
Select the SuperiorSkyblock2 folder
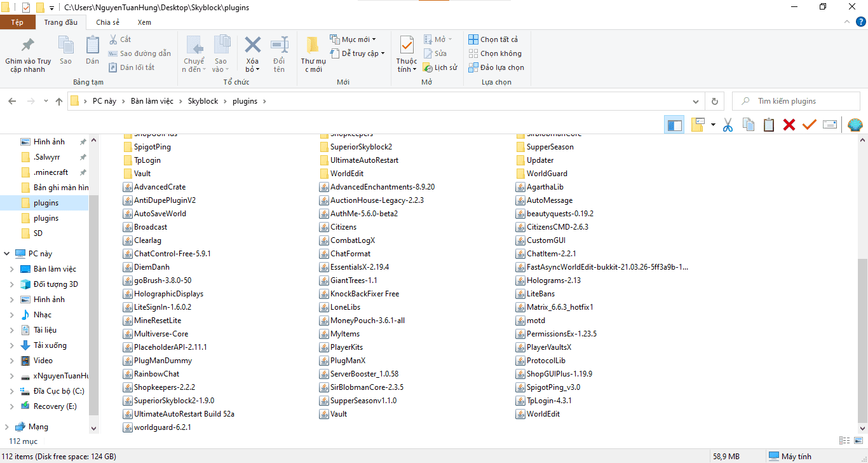tap(356, 147)
